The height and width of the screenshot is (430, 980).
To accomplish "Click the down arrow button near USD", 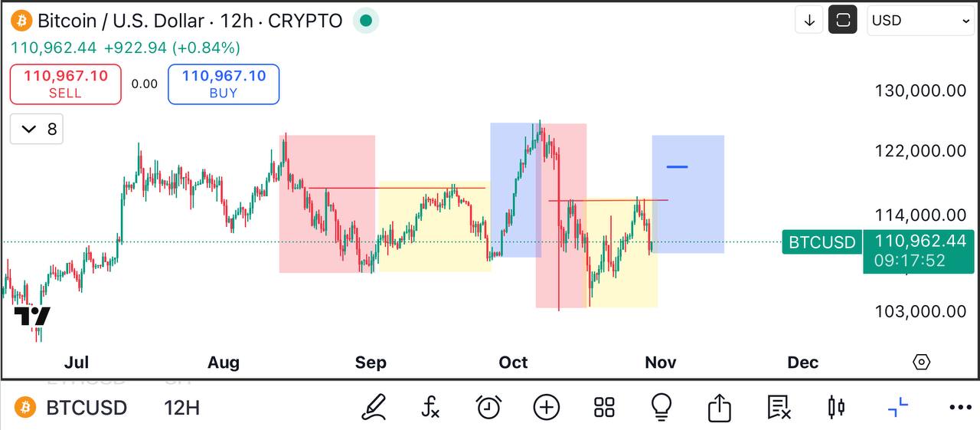I will pyautogui.click(x=809, y=21).
